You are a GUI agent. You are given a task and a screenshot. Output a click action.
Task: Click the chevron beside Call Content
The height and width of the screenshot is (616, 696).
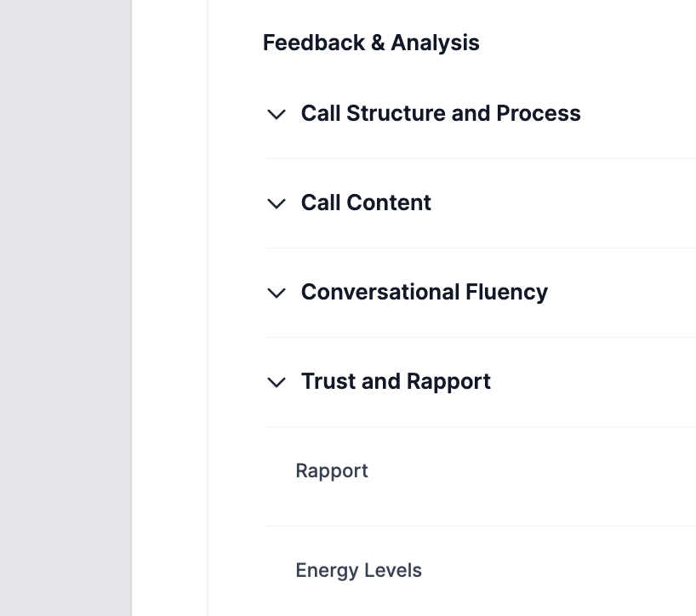pyautogui.click(x=276, y=204)
